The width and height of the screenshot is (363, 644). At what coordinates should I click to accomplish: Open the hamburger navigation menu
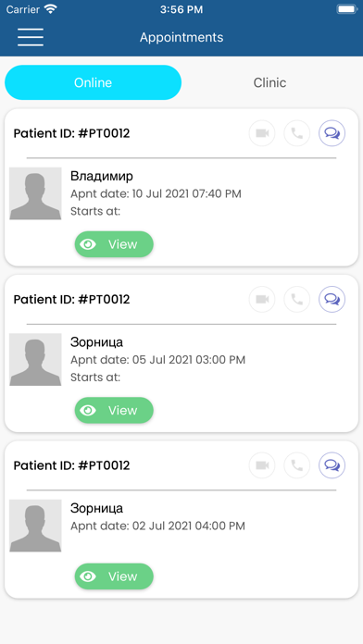[x=31, y=37]
